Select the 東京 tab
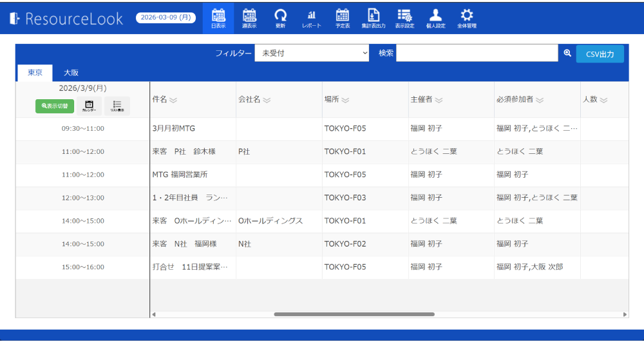This screenshot has height=342, width=644. (35, 73)
